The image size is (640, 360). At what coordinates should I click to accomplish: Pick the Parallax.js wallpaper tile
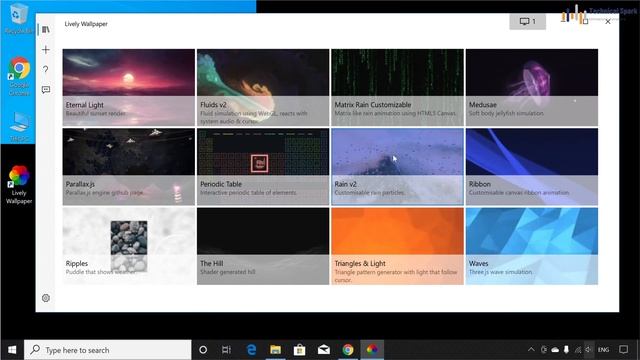point(129,167)
